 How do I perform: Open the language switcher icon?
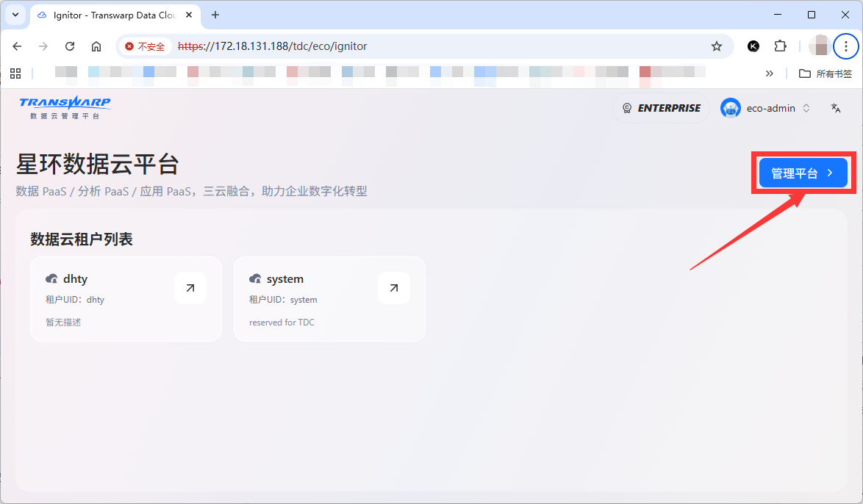836,107
